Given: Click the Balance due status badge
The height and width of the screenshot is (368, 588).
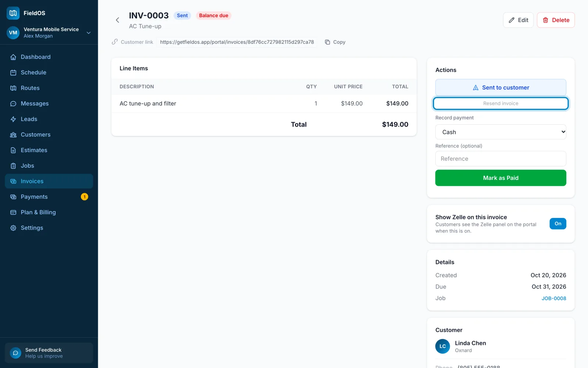Looking at the screenshot, I should point(214,15).
